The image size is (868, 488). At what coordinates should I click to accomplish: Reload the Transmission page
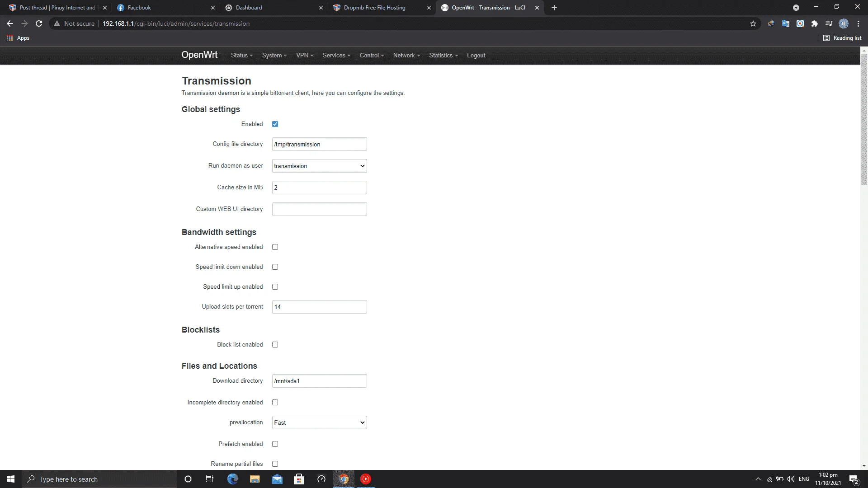point(39,23)
